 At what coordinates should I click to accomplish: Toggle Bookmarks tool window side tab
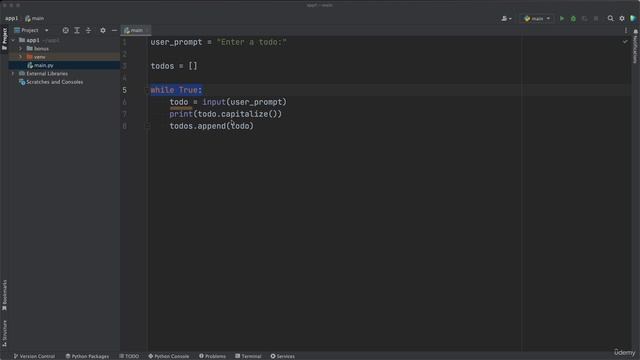(x=4, y=295)
